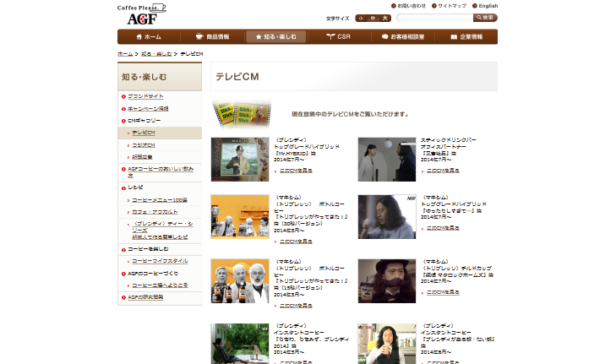The height and width of the screenshot is (364, 616).
Task: Open the お問い合わせ contact link
Action: pos(409,6)
